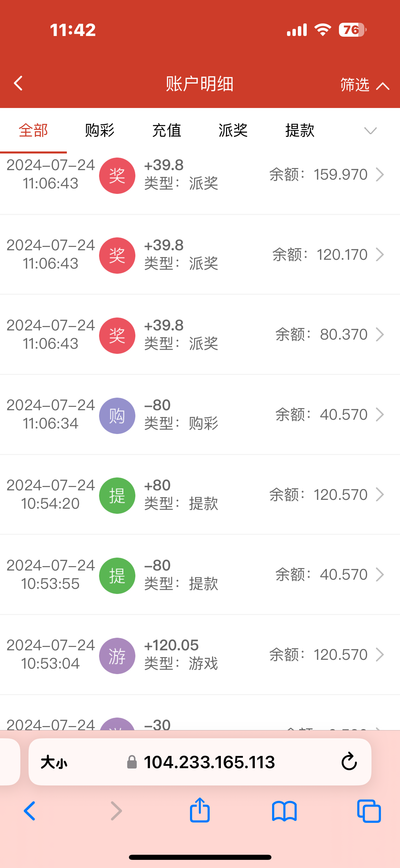Switch to the 充值 tab

click(167, 131)
